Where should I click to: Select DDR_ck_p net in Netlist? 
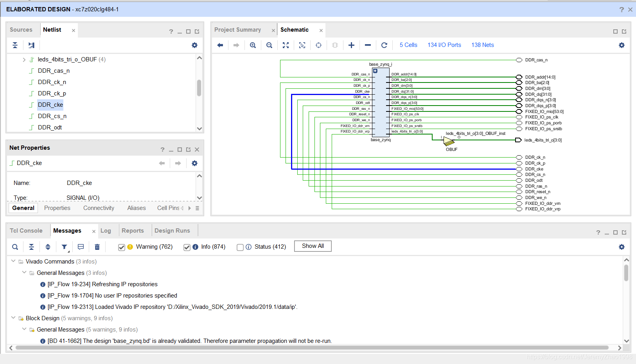click(52, 93)
